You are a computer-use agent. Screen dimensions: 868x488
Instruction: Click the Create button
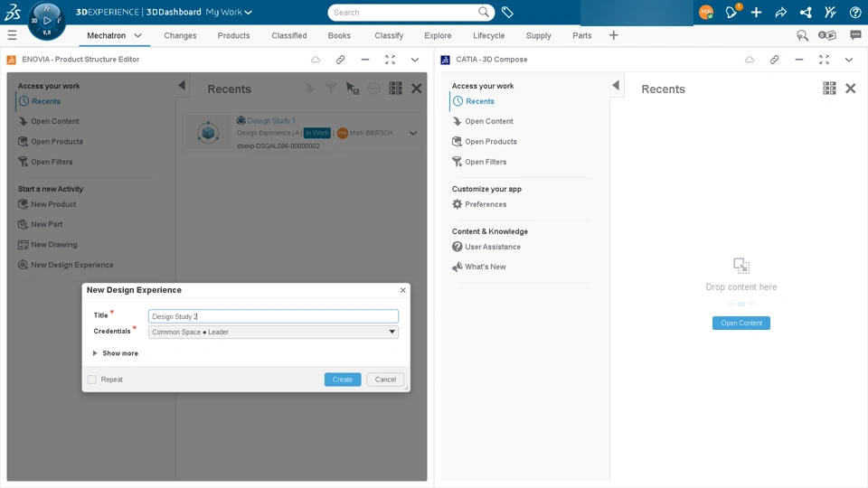tap(343, 380)
